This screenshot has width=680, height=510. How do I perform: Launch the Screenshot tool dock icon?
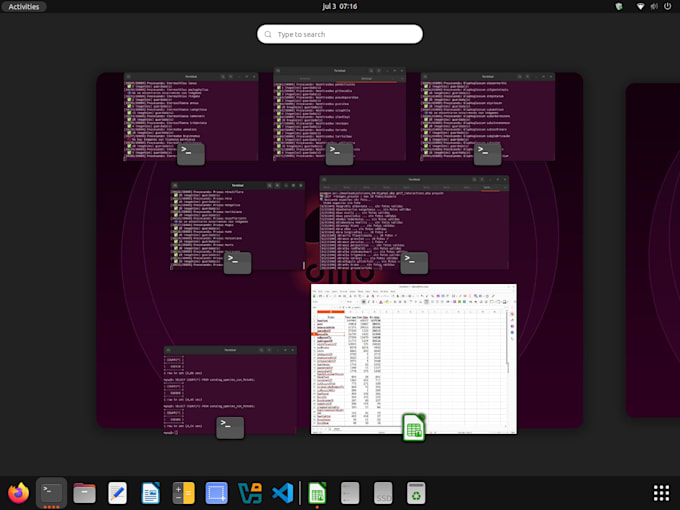216,493
